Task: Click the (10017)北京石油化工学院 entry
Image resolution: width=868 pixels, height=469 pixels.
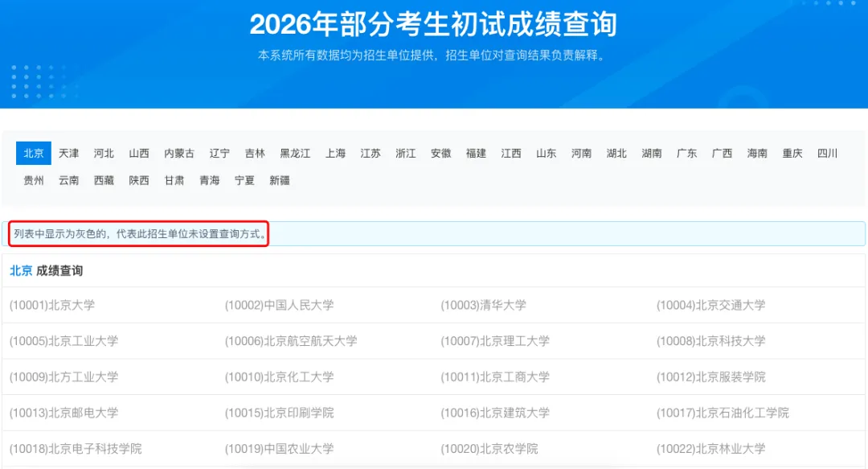Action: point(723,413)
